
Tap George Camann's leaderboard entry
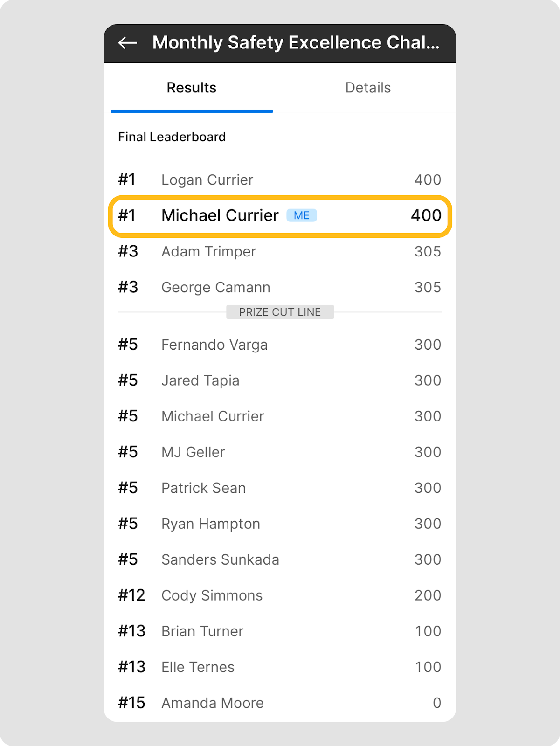280,287
